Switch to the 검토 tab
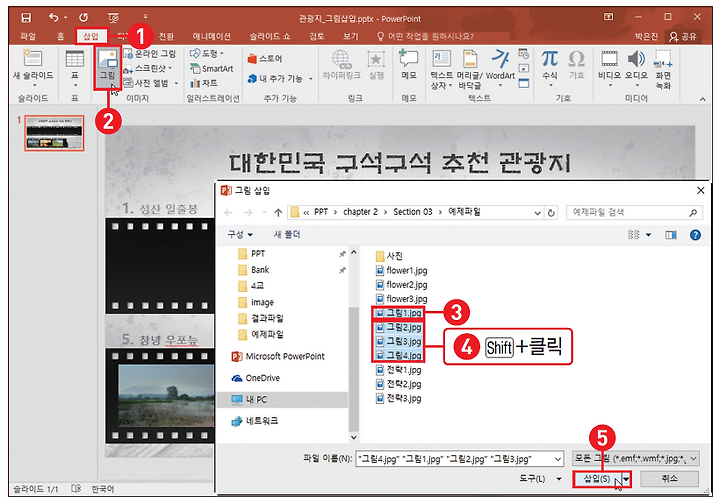The height and width of the screenshot is (504, 720). [x=316, y=36]
